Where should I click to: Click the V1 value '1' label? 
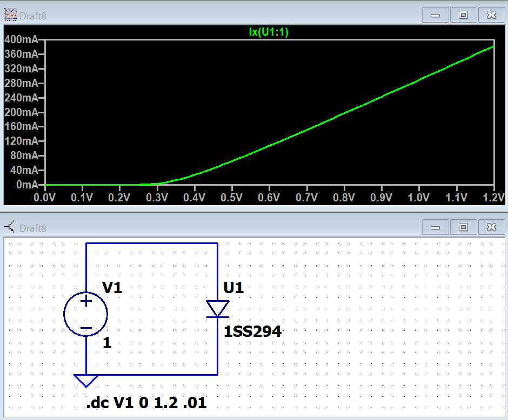pos(107,343)
